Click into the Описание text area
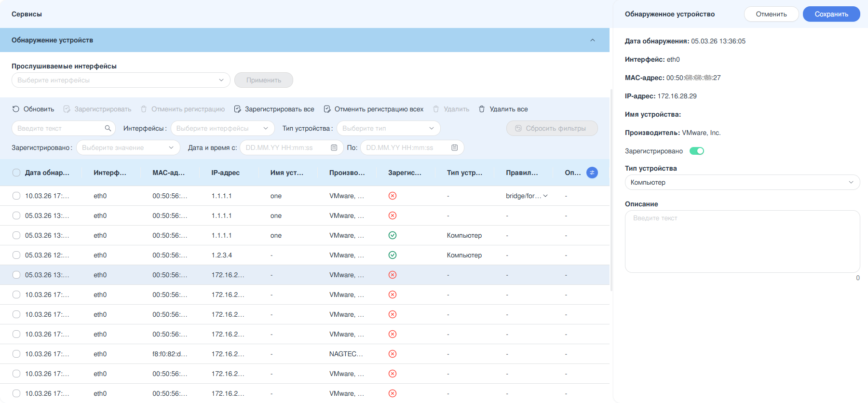 pyautogui.click(x=742, y=242)
